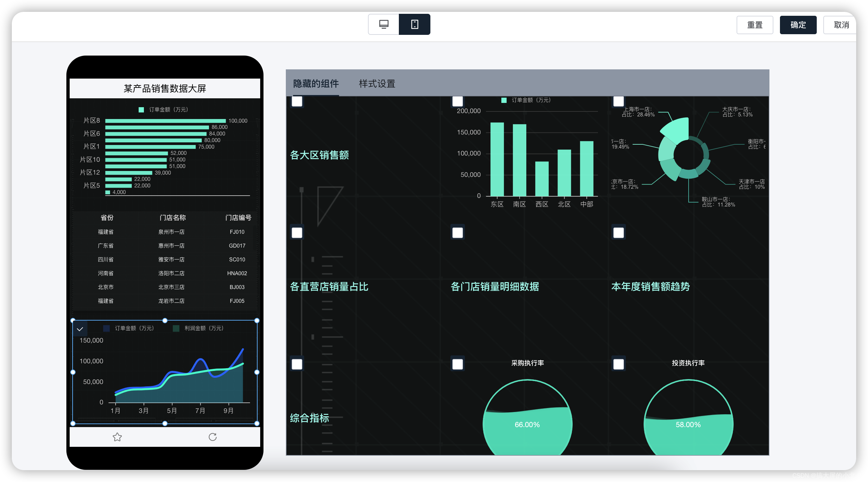Click the checkmark on selected trend chart

tap(80, 329)
